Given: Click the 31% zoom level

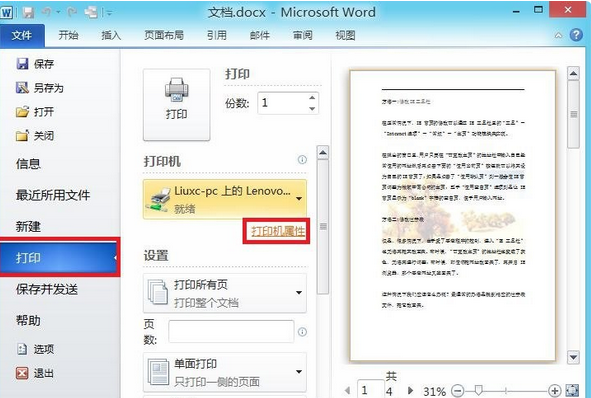Looking at the screenshot, I should (x=435, y=391).
